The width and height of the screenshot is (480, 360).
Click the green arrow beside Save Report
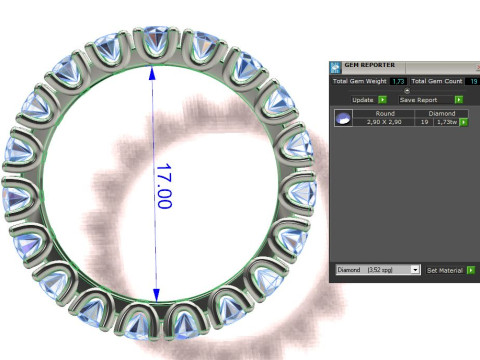pos(459,100)
